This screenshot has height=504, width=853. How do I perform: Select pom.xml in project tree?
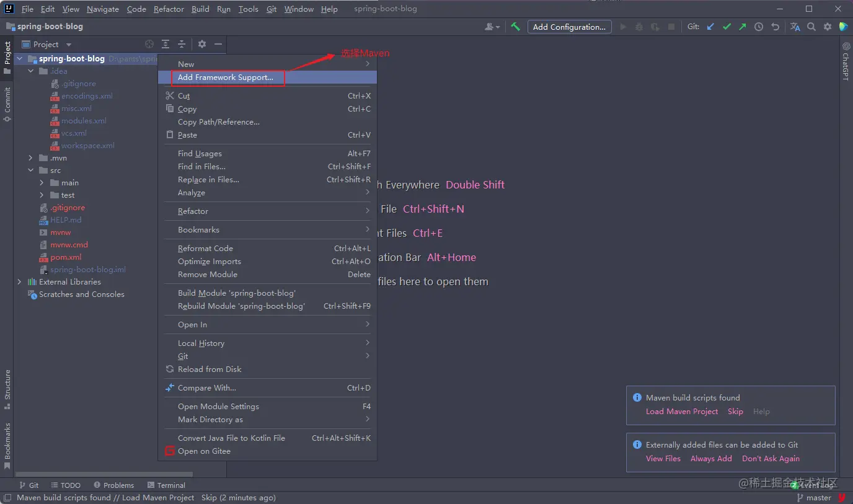tap(66, 257)
